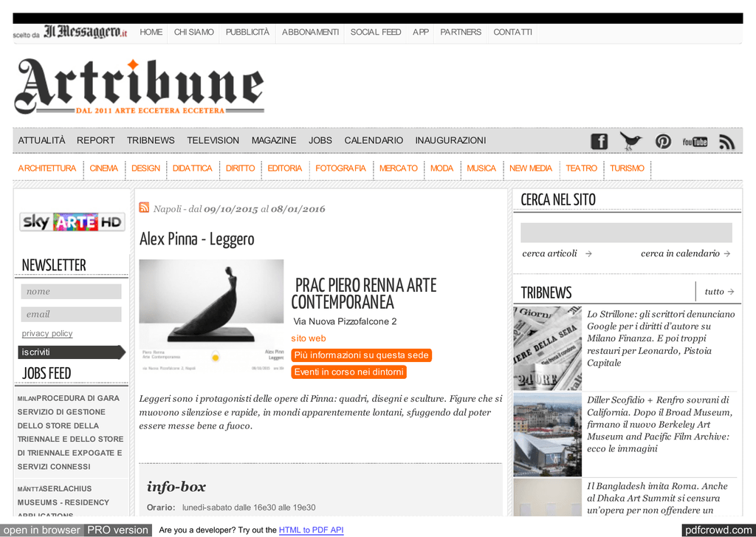Click the Artribune logo
This screenshot has height=537, width=756.
click(140, 87)
